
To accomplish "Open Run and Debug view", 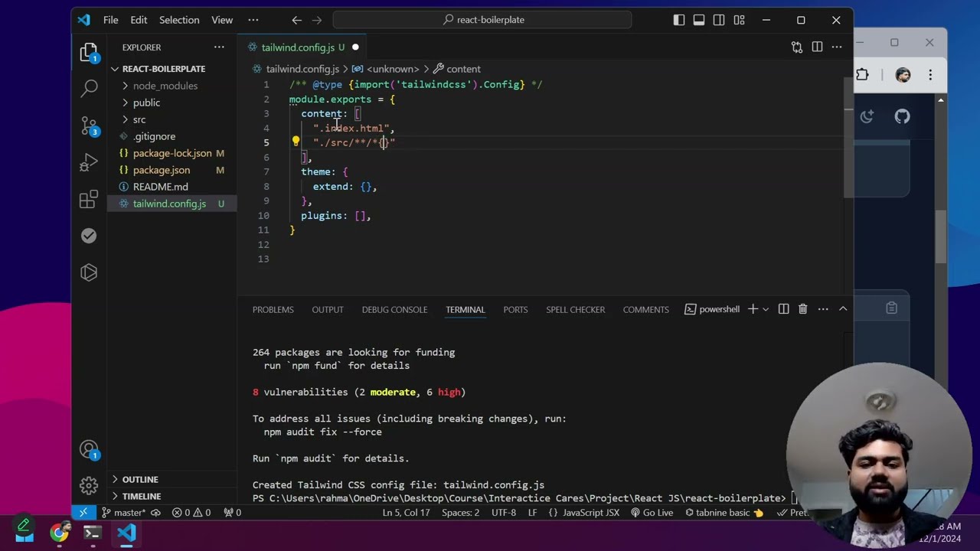I will tap(90, 162).
